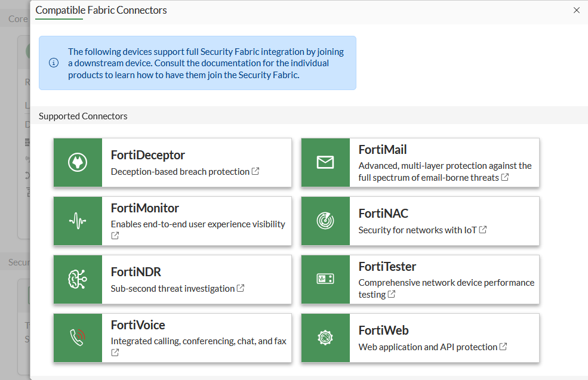Select the FortiVoice connector card
Screen dimensions: 588x380
tap(171, 338)
